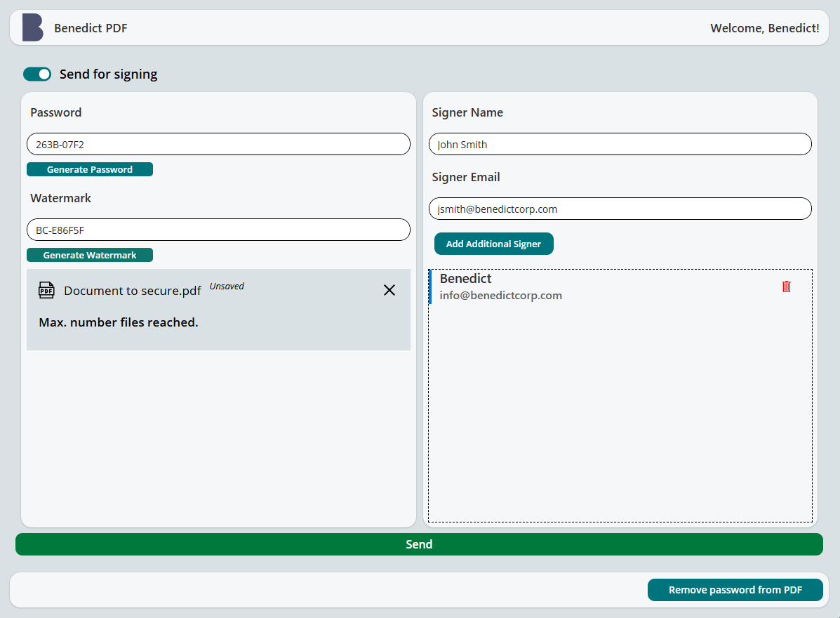Screen dimensions: 840x618
Task: Click the Benedict PDF logo icon
Action: click(33, 27)
